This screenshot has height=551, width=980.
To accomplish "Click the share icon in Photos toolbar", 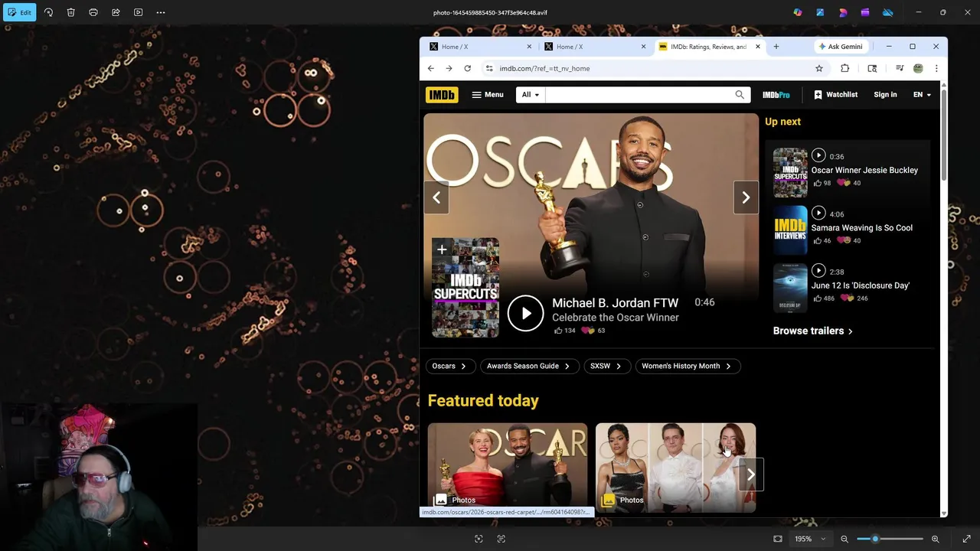I will (x=116, y=12).
